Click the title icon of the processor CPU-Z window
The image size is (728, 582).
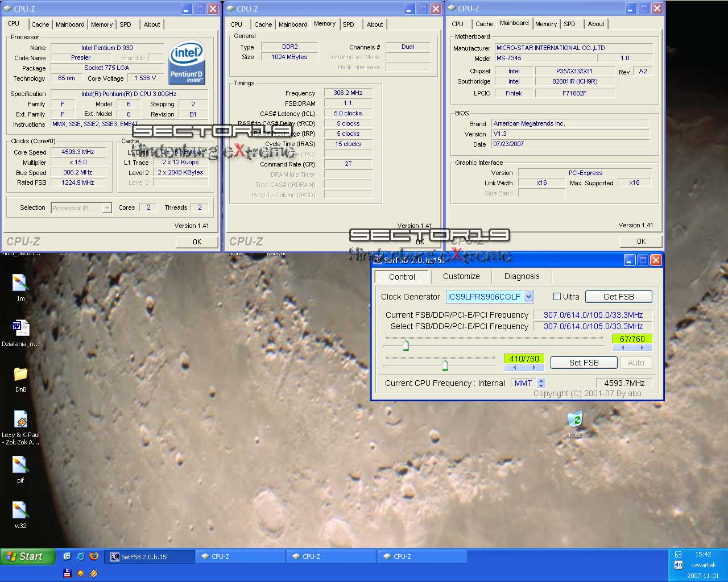click(7, 9)
